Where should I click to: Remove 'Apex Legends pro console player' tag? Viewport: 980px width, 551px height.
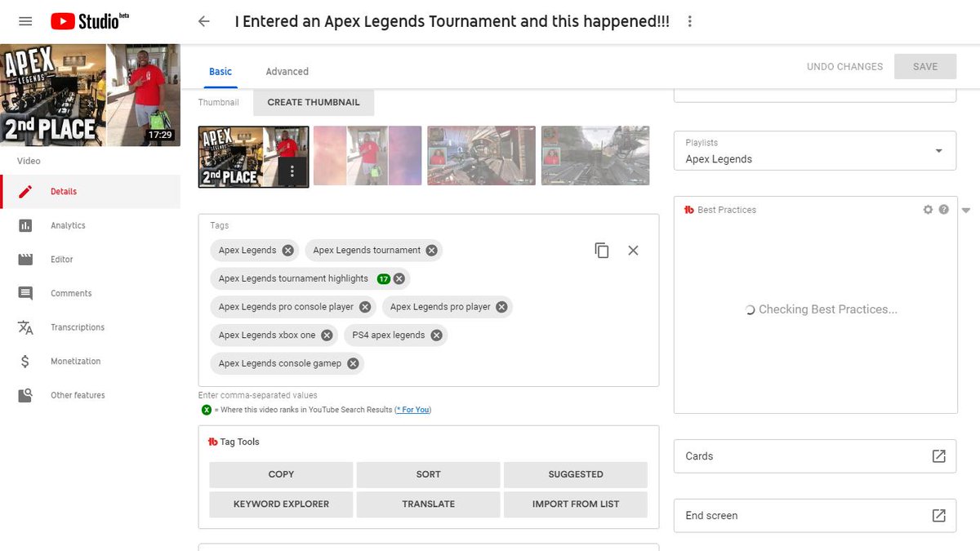(x=365, y=307)
